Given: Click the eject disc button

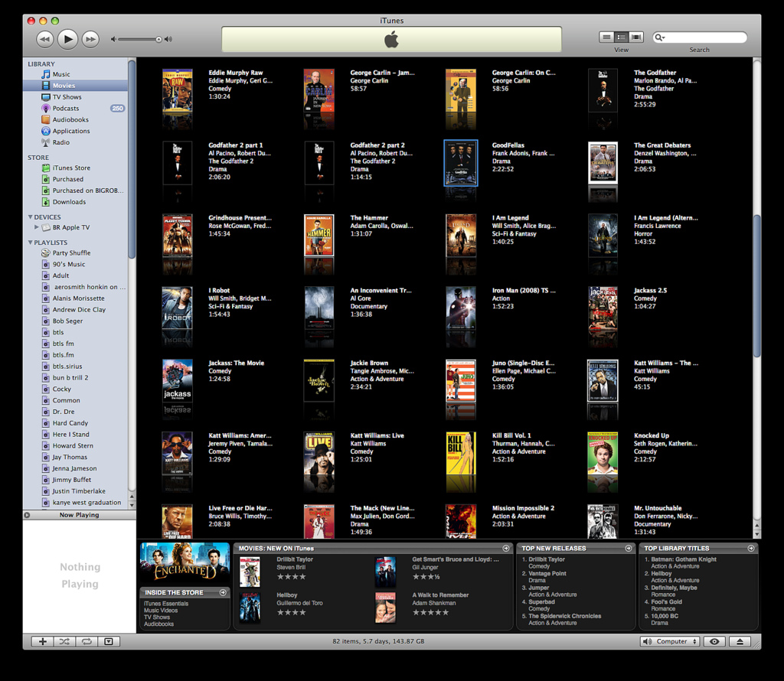Looking at the screenshot, I should [740, 641].
